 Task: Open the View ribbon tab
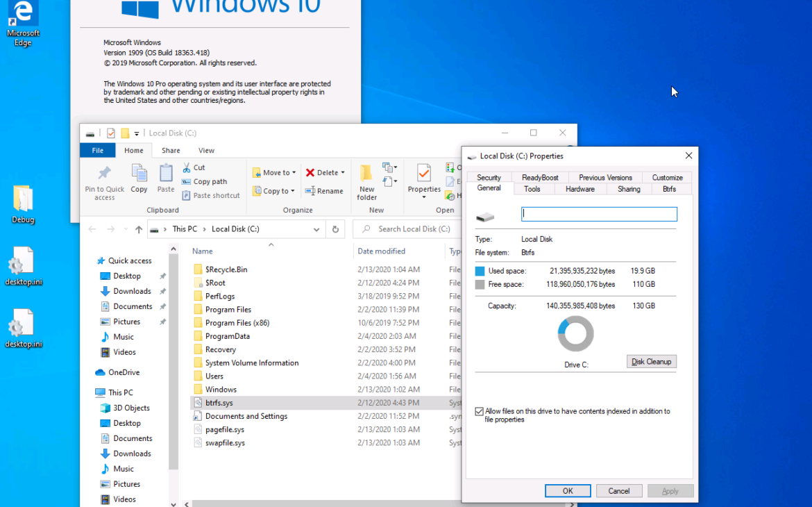coord(206,150)
